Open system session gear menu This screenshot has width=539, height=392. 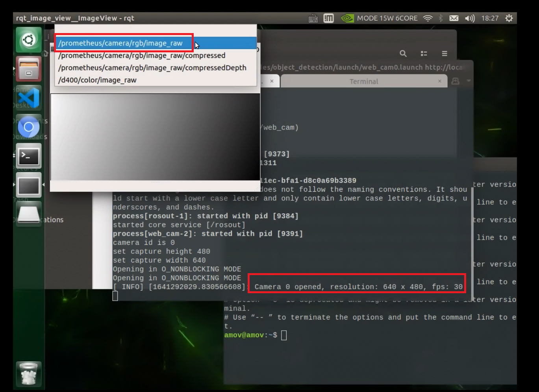509,18
